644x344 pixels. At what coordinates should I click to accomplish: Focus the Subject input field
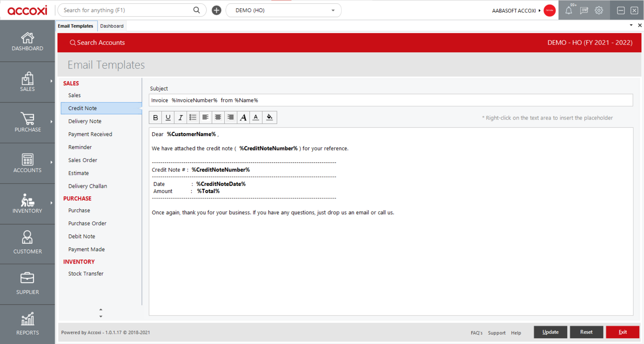[391, 100]
